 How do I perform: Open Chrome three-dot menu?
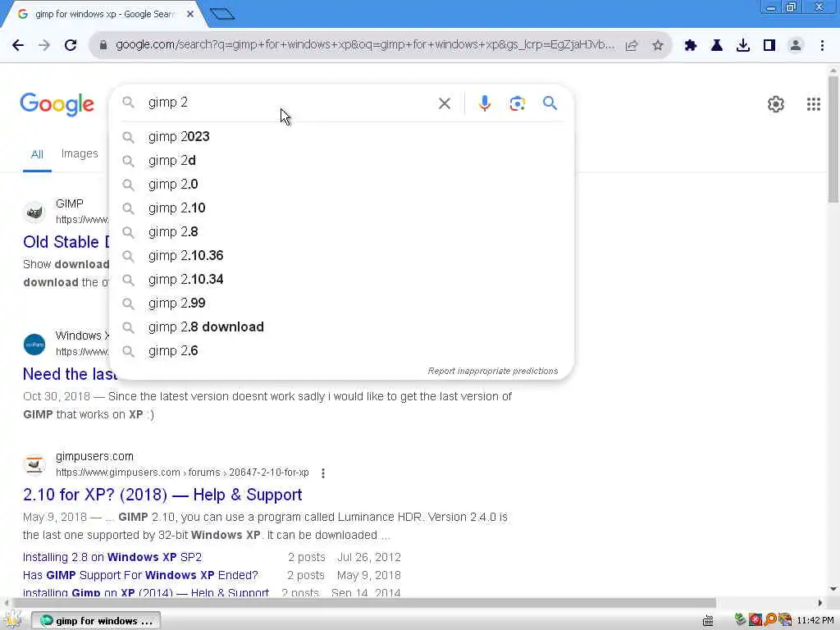pyautogui.click(x=822, y=46)
